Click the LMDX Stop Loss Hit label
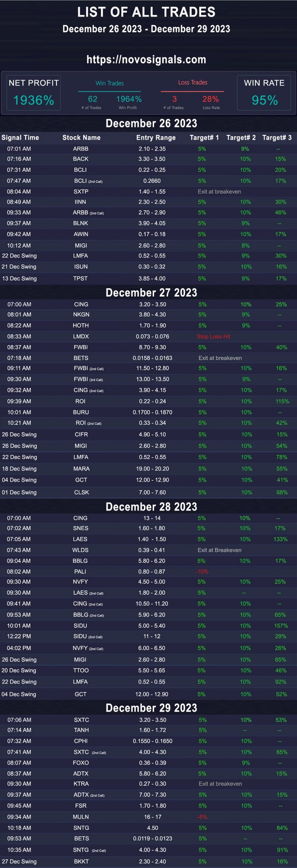The width and height of the screenshot is (297, 868). 213,336
